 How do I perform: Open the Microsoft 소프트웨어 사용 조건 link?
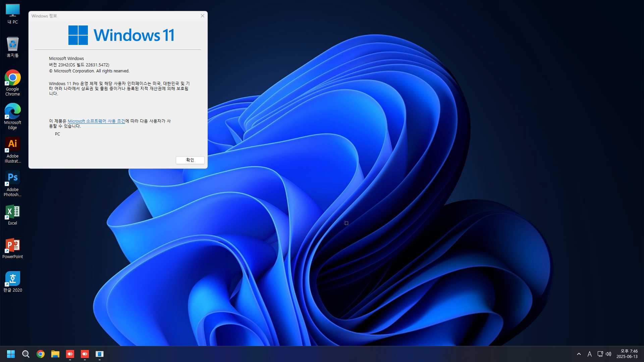[96, 121]
